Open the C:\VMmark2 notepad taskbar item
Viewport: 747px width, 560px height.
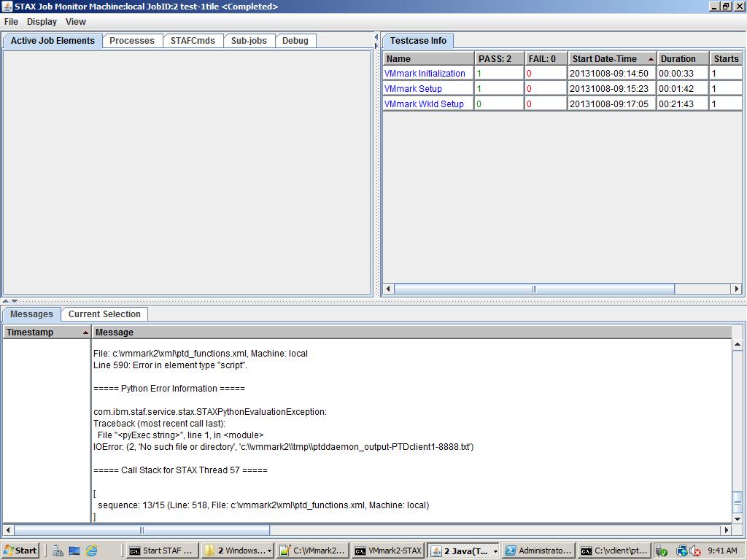pyautogui.click(x=313, y=551)
